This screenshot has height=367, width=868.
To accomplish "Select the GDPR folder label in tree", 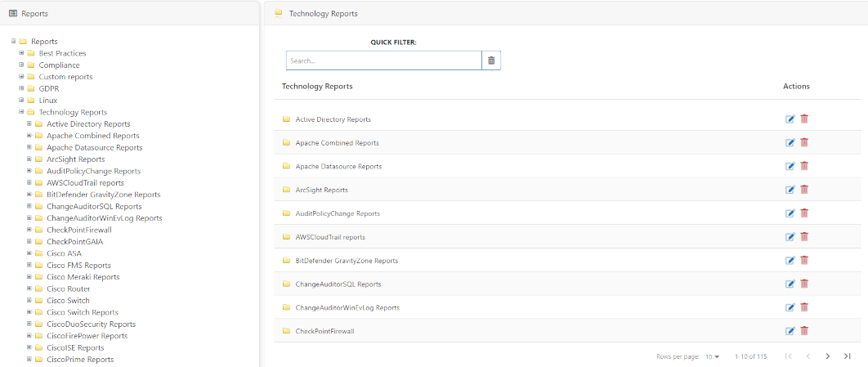I will tap(49, 88).
